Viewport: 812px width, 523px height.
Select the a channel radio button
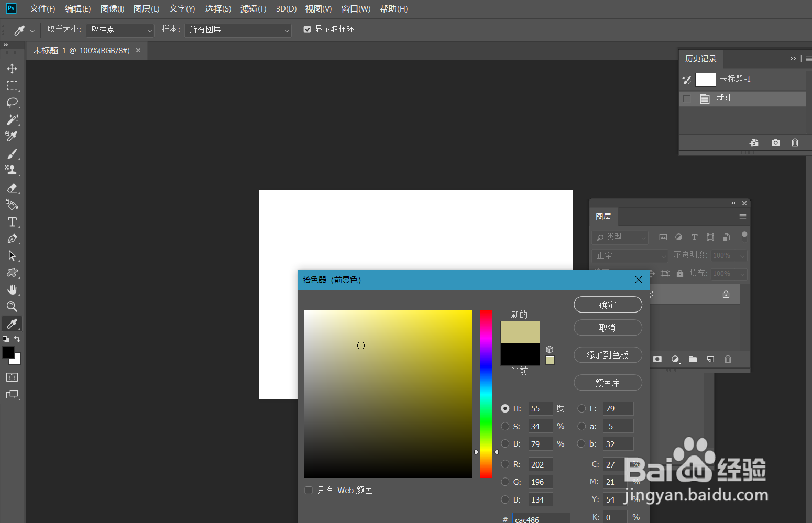click(x=581, y=426)
